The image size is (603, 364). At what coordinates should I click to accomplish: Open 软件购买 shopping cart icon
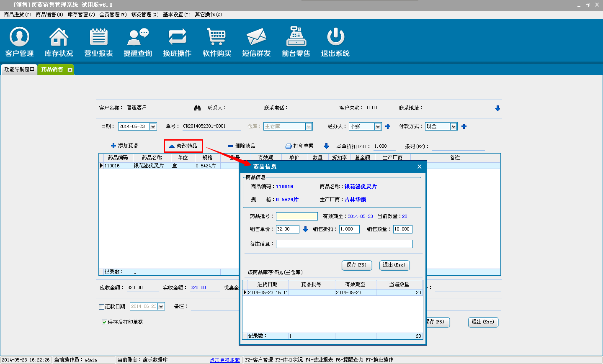tap(216, 42)
